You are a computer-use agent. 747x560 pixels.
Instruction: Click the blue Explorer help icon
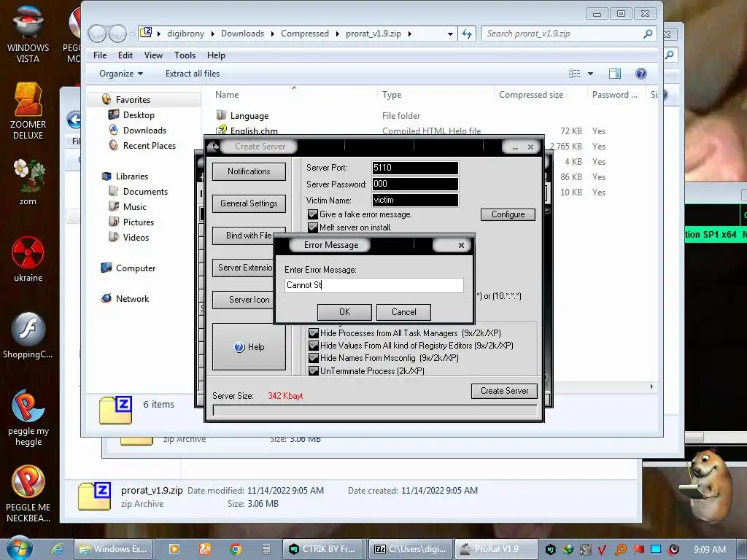click(641, 74)
